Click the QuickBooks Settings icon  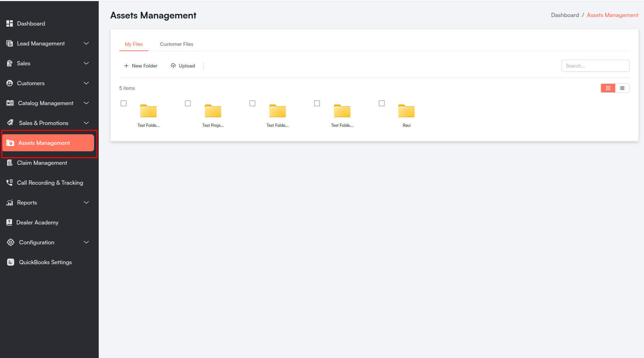point(11,262)
